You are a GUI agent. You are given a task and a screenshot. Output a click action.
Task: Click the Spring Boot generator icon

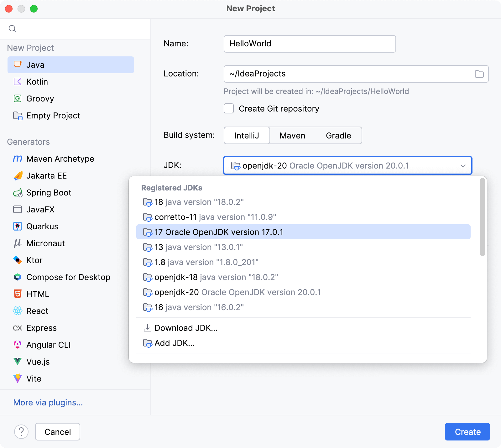point(18,193)
